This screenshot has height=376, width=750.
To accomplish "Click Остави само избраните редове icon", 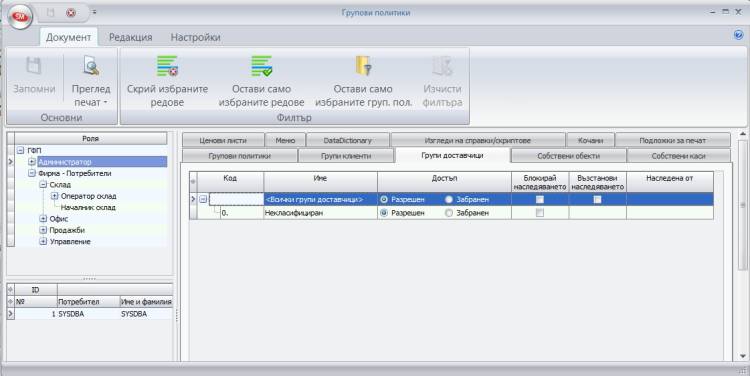I will [x=261, y=66].
